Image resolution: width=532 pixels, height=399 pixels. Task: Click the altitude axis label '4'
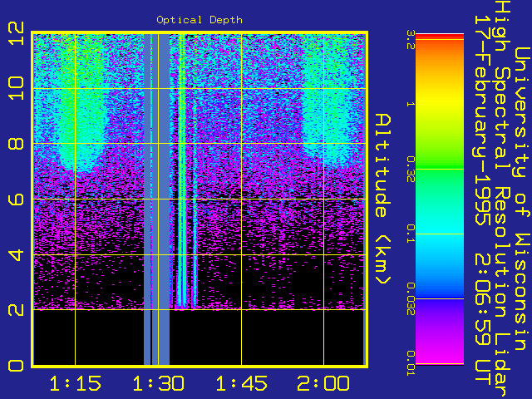pos(16,254)
